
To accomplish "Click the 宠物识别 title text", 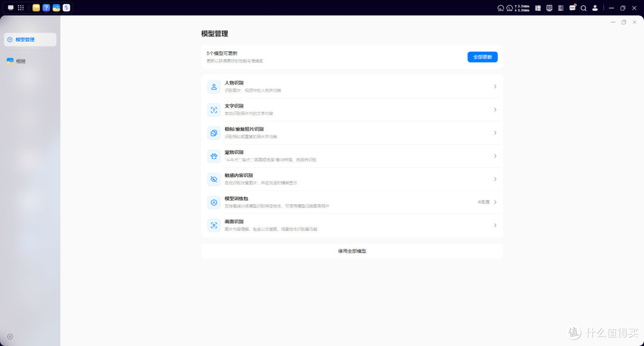I will point(234,152).
